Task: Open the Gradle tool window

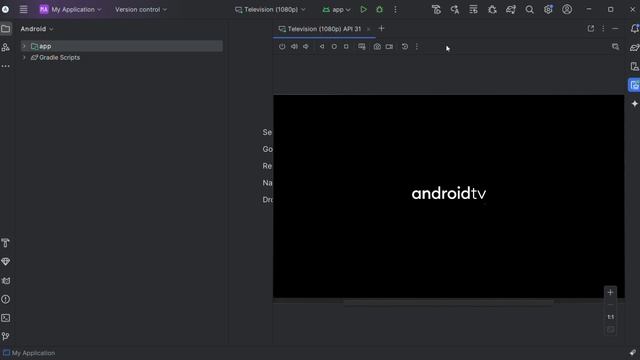Action: tap(634, 47)
